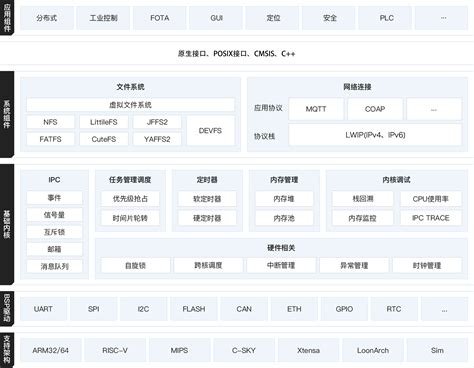Select the I2C driver box
Viewport: 474px width, 368px height.
coord(144,309)
